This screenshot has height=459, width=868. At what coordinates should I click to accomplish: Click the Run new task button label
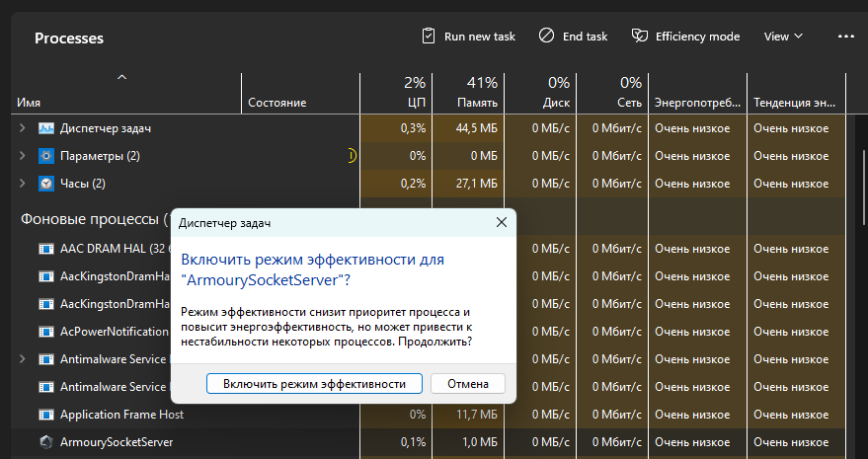pos(479,37)
